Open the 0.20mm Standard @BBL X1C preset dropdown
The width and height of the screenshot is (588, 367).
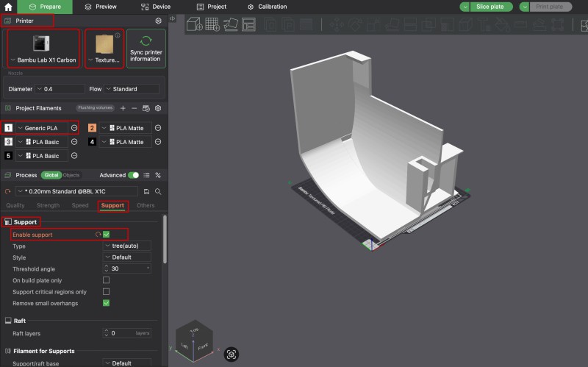point(76,191)
